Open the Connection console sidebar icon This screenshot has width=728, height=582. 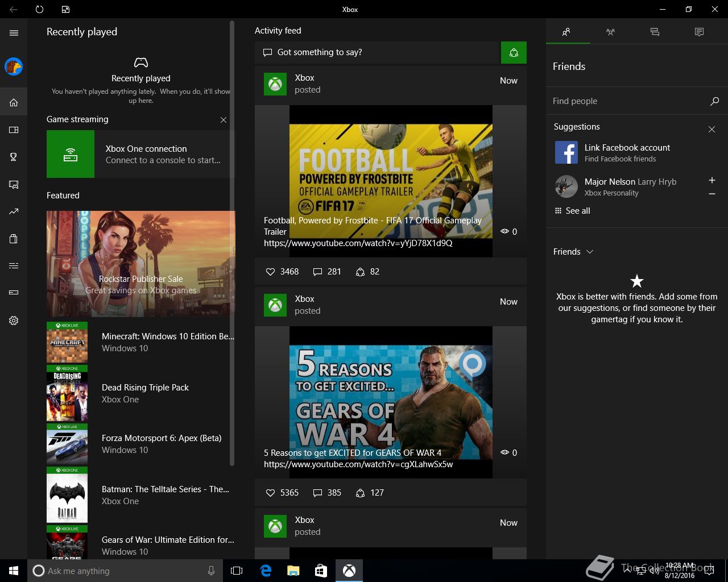[x=14, y=293]
